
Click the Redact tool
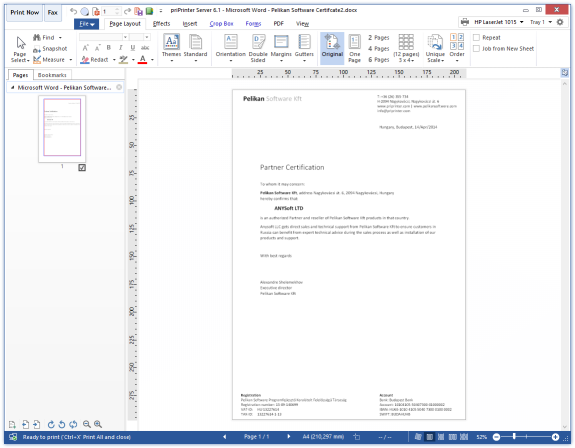[95, 60]
